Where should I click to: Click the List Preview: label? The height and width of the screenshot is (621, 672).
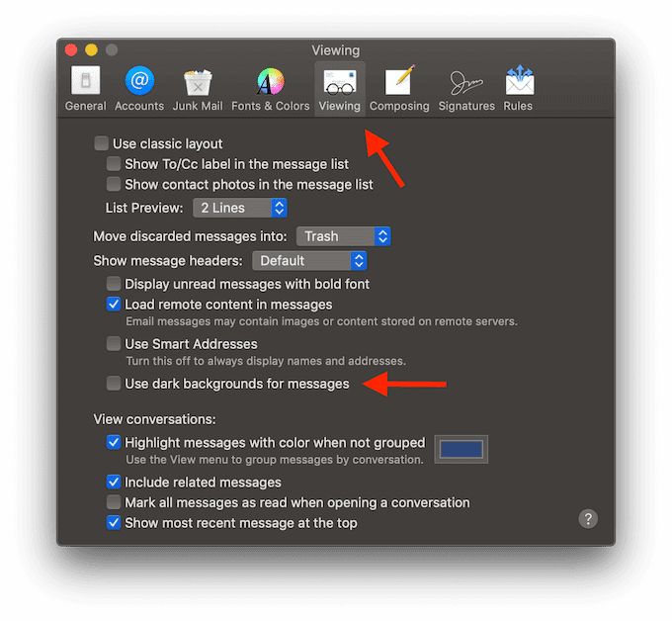144,208
